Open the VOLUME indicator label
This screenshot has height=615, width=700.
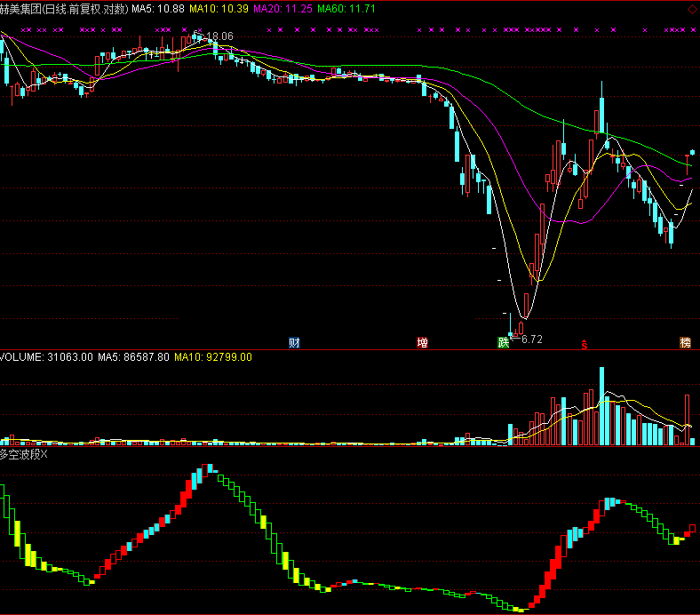pyautogui.click(x=46, y=356)
